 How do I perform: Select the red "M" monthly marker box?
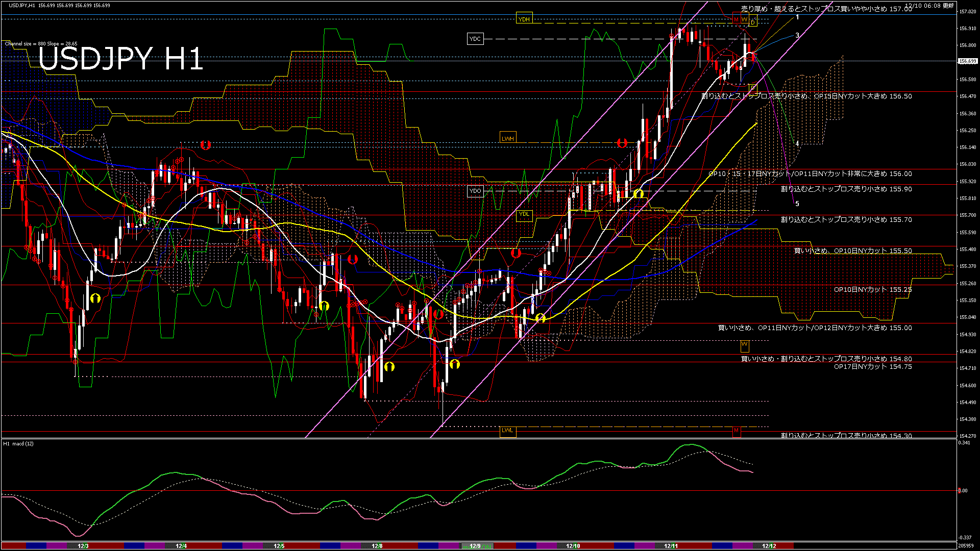pos(737,19)
